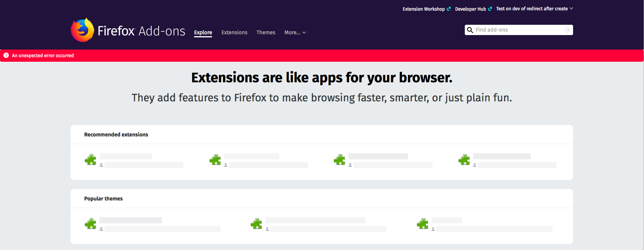
Task: Open first popular theme puzzle icon
Action: click(90, 223)
